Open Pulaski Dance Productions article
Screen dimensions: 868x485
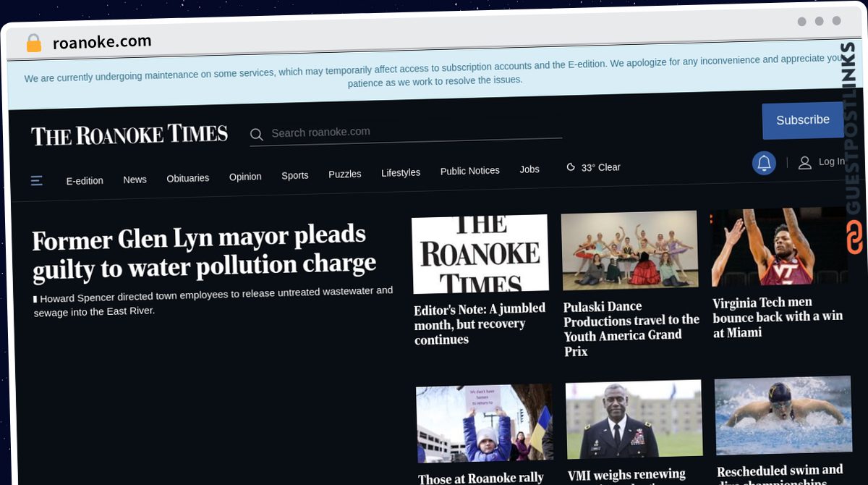pos(631,328)
